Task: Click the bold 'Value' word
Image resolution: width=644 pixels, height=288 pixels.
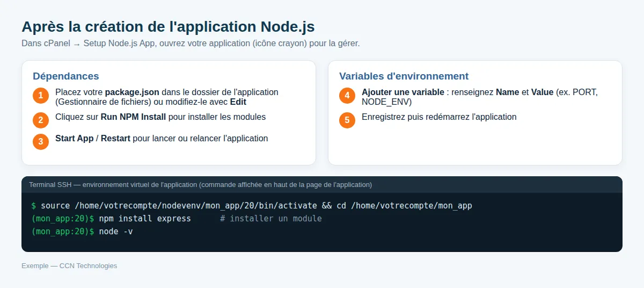Action: click(542, 92)
